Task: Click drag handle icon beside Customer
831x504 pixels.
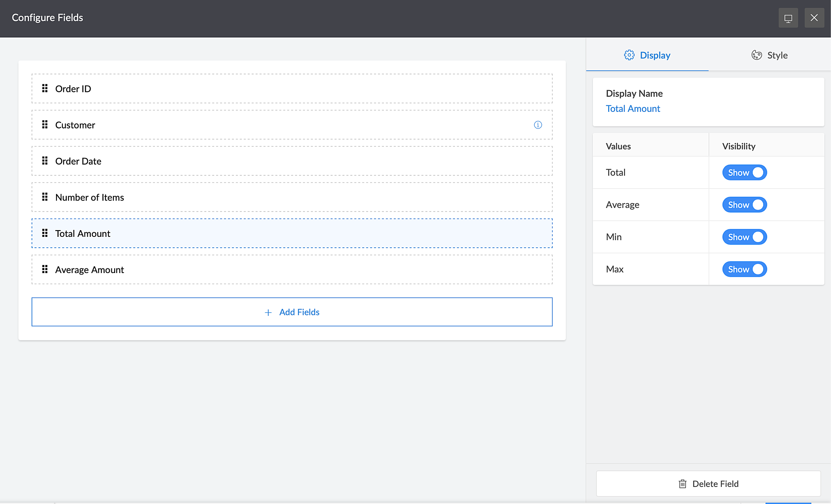Action: [x=45, y=125]
